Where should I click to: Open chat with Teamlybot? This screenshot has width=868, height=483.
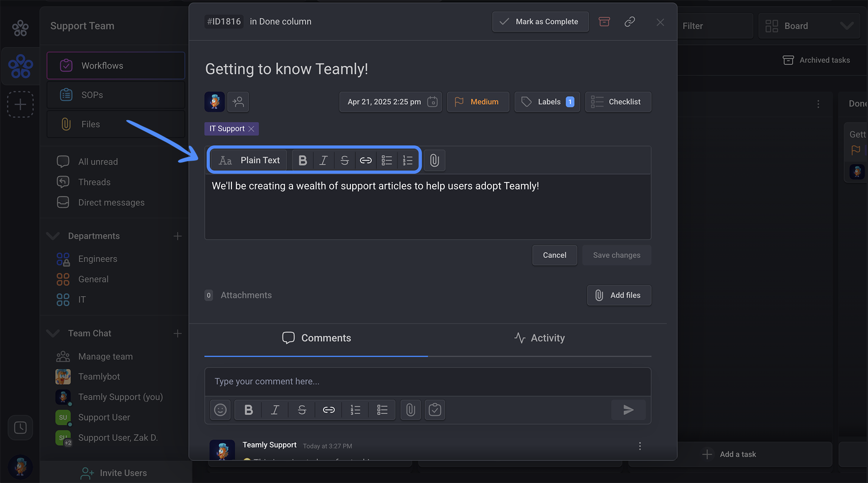[x=99, y=376]
